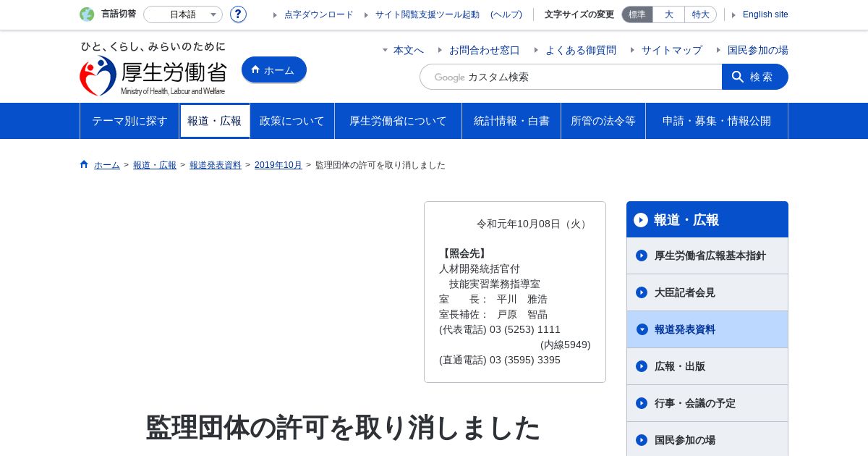This screenshot has width=868, height=456.
Task: Click the Ministry of Health, Labour and Welfare logo
Action: tap(153, 69)
